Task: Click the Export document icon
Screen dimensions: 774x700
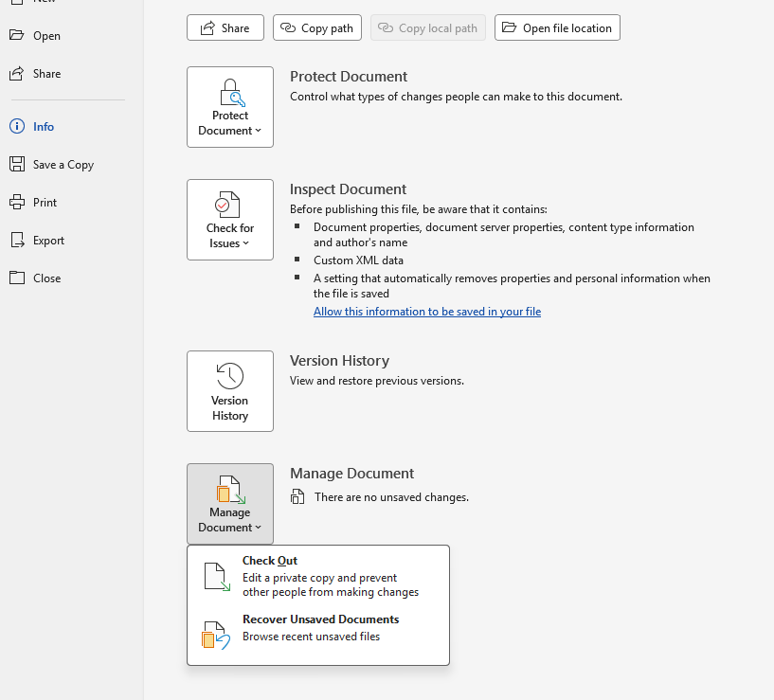Action: pyautogui.click(x=17, y=240)
